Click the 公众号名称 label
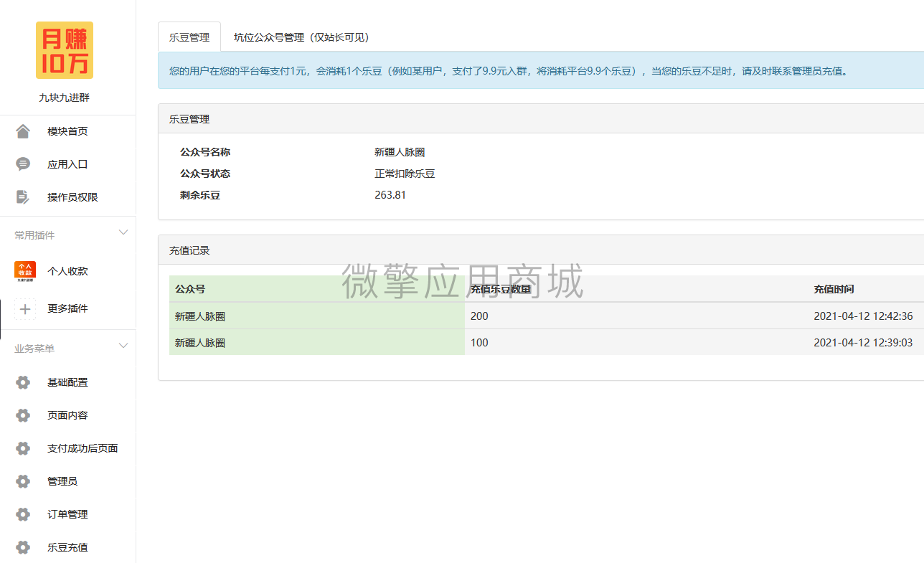The height and width of the screenshot is (563, 924). pos(205,152)
